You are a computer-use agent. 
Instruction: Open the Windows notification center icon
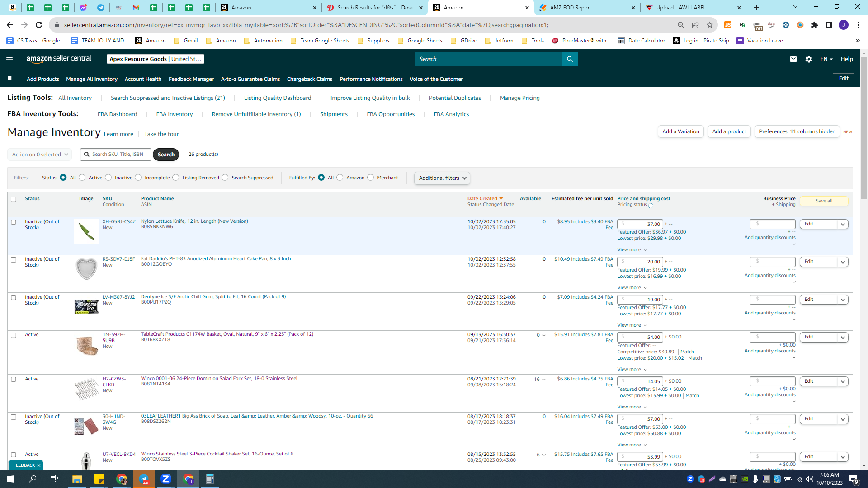tap(854, 479)
